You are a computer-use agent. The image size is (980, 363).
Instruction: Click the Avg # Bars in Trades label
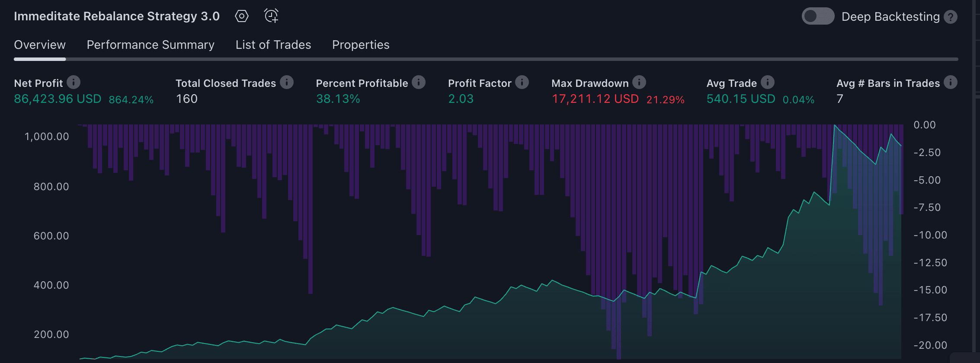888,83
